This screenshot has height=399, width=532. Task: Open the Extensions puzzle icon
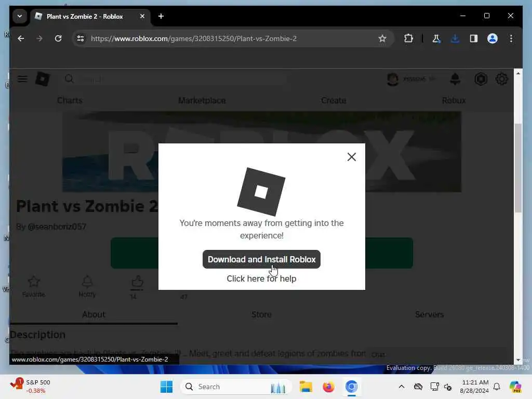[408, 38]
